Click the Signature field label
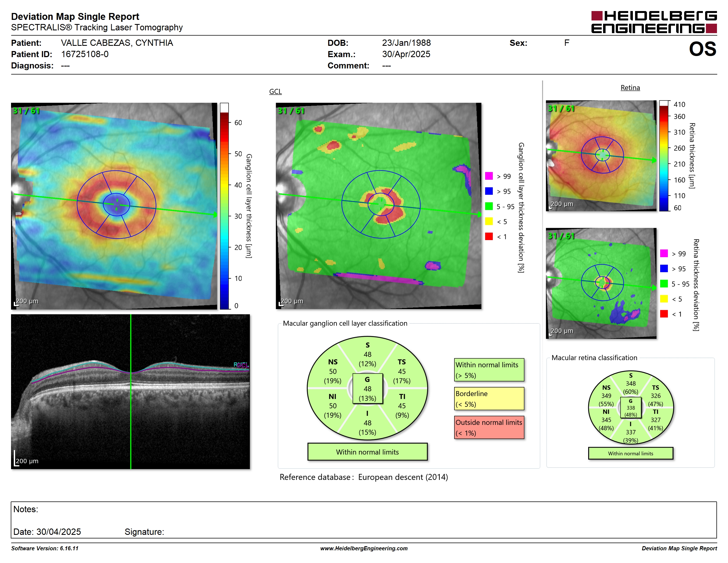The height and width of the screenshot is (563, 728). (x=144, y=532)
